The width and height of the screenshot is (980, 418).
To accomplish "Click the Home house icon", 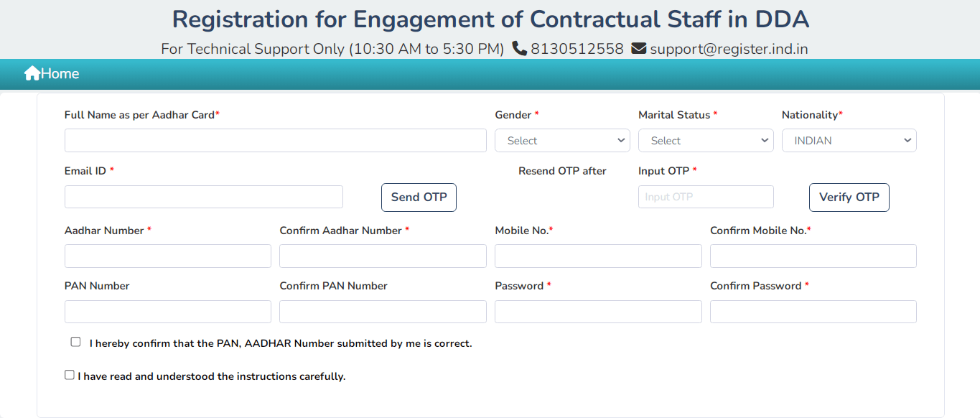I will (32, 73).
